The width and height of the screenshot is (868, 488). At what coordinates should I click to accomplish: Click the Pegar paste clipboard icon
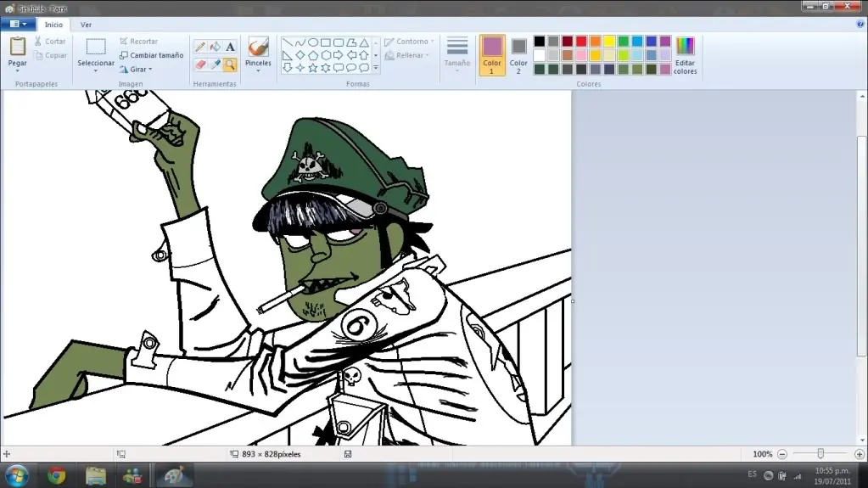click(x=17, y=47)
